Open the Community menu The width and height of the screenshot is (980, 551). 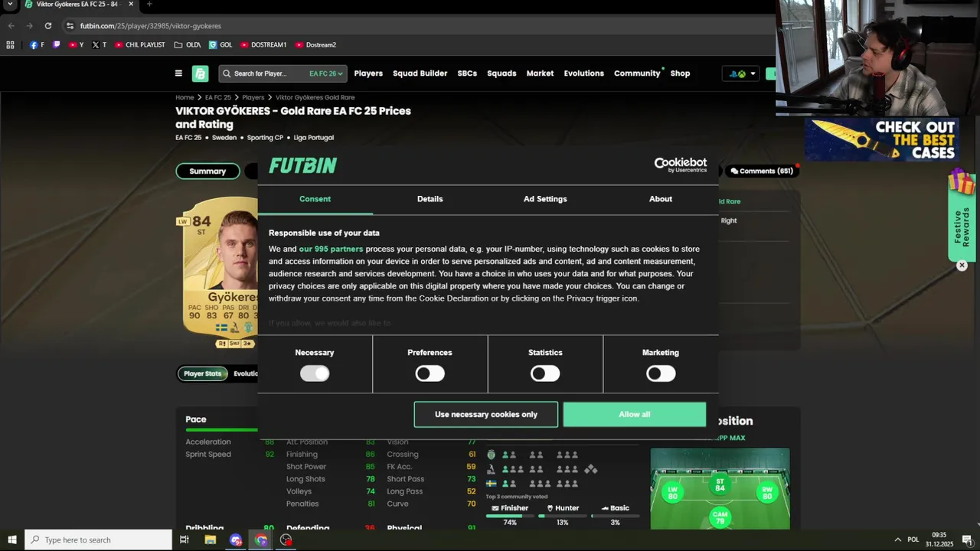(637, 73)
